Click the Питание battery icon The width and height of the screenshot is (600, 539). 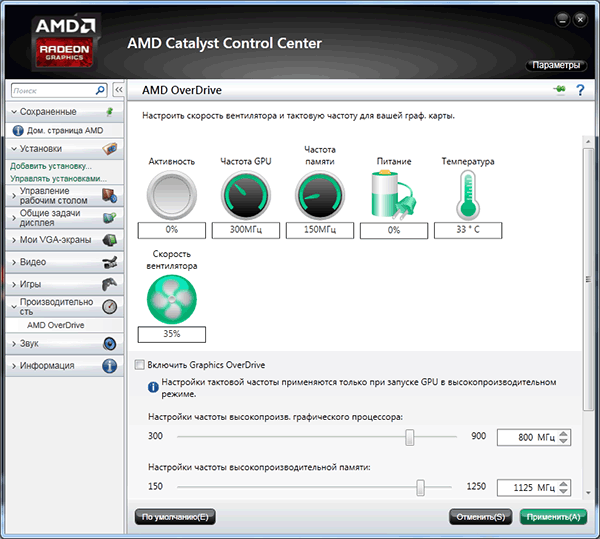tap(393, 195)
